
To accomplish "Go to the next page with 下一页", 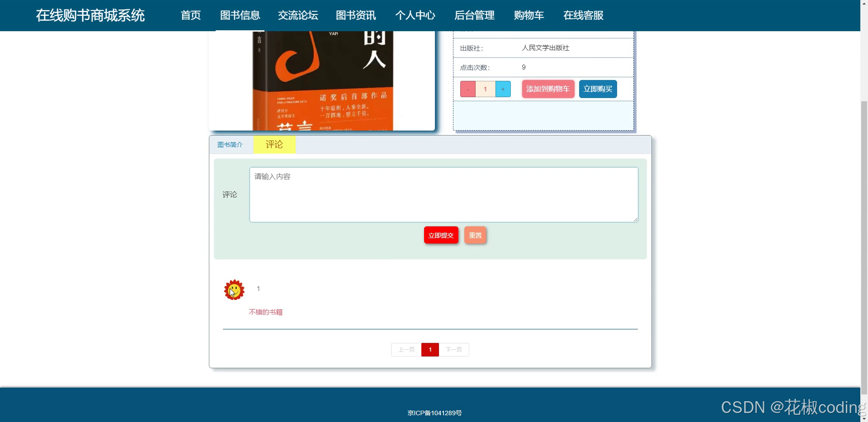I will pos(453,349).
